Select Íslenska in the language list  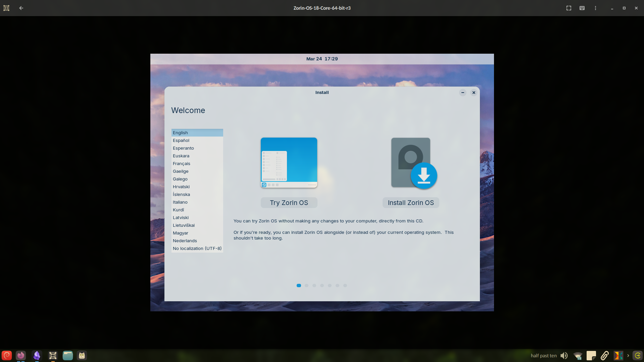pyautogui.click(x=197, y=195)
